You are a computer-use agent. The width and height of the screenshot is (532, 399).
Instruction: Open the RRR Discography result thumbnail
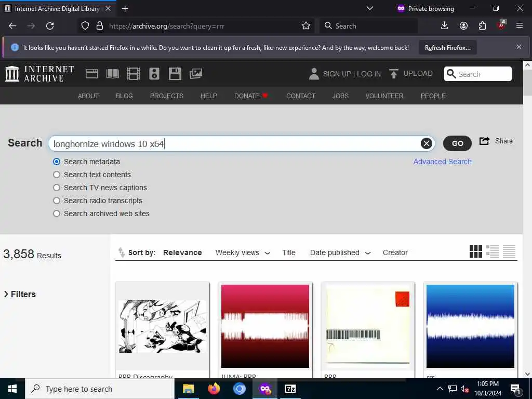click(163, 326)
